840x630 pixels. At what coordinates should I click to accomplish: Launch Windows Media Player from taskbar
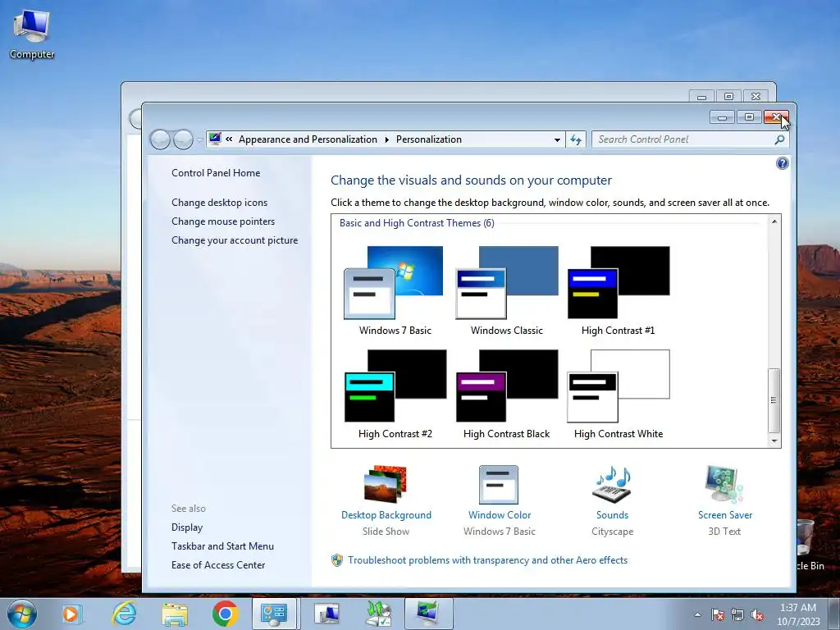tap(71, 614)
